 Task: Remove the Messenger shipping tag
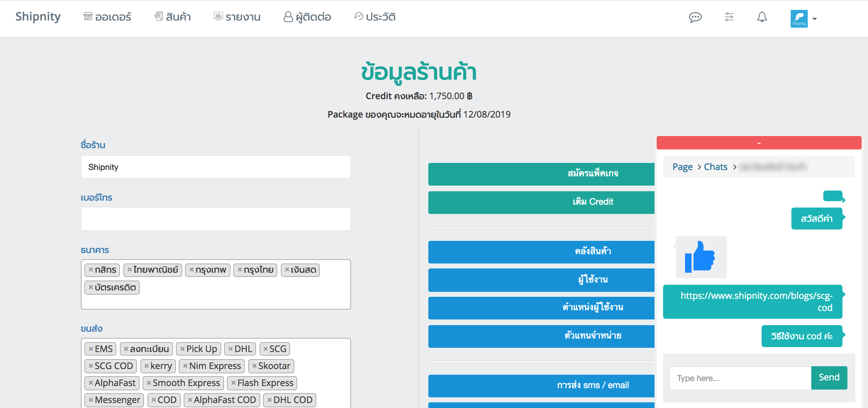(x=91, y=400)
